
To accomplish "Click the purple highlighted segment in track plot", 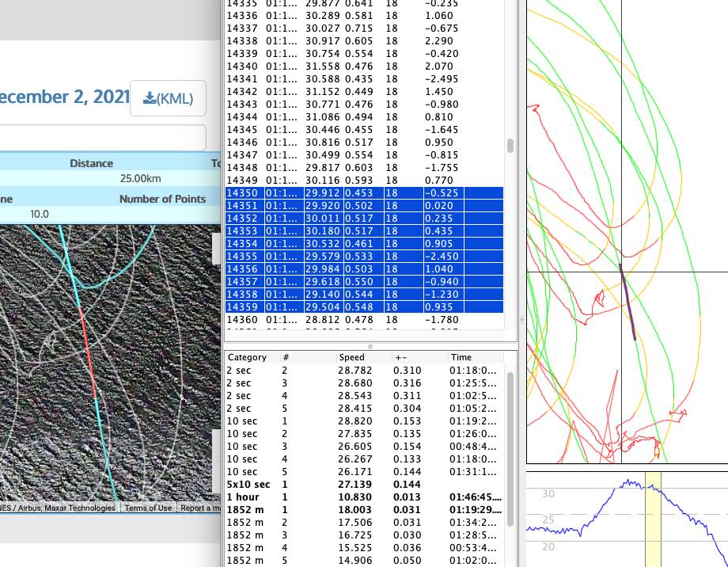I will tap(628, 305).
